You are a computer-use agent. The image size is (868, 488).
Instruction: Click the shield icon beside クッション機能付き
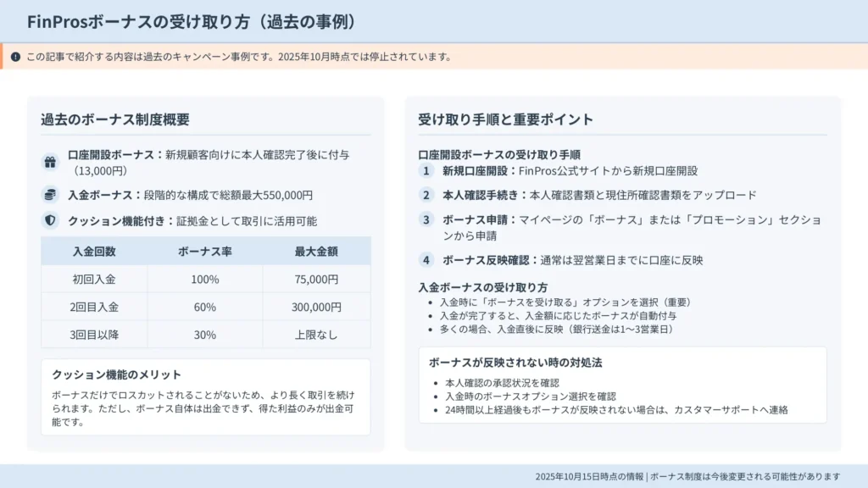click(x=50, y=220)
